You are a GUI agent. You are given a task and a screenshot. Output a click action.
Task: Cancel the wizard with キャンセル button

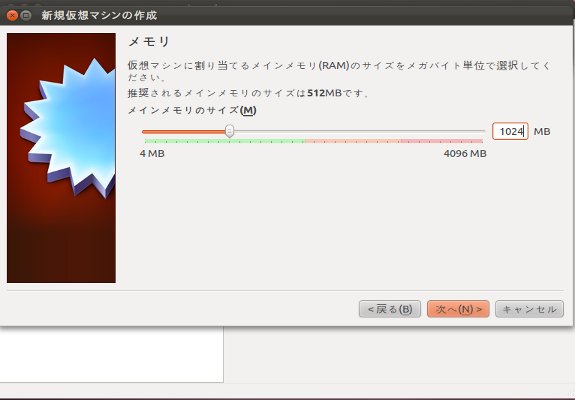tap(529, 309)
